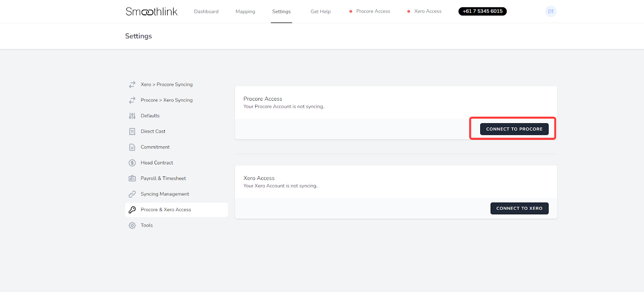The image size is (644, 292).
Task: Open Xero > Procore Syncing settings
Action: tap(176, 85)
